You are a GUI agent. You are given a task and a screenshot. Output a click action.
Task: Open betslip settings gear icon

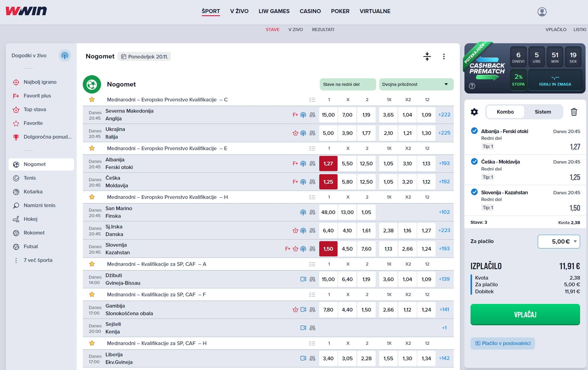pos(474,112)
